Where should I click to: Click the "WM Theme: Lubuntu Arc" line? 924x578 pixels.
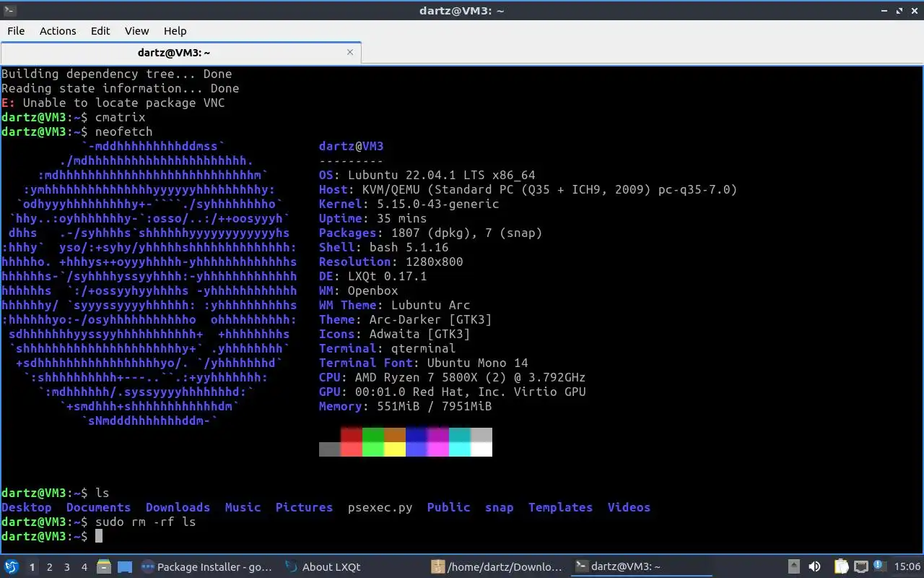(395, 305)
